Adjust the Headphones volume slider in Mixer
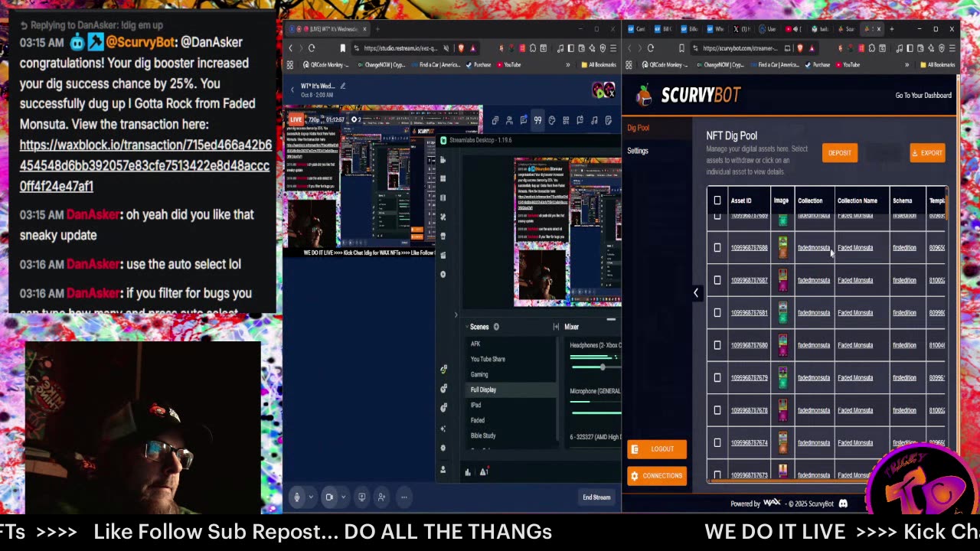The height and width of the screenshot is (551, 980). (603, 367)
